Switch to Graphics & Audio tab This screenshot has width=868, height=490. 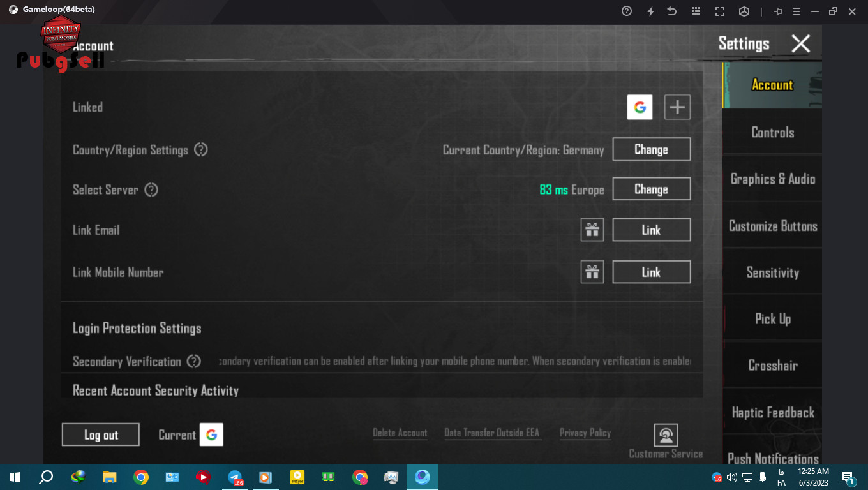[772, 179]
